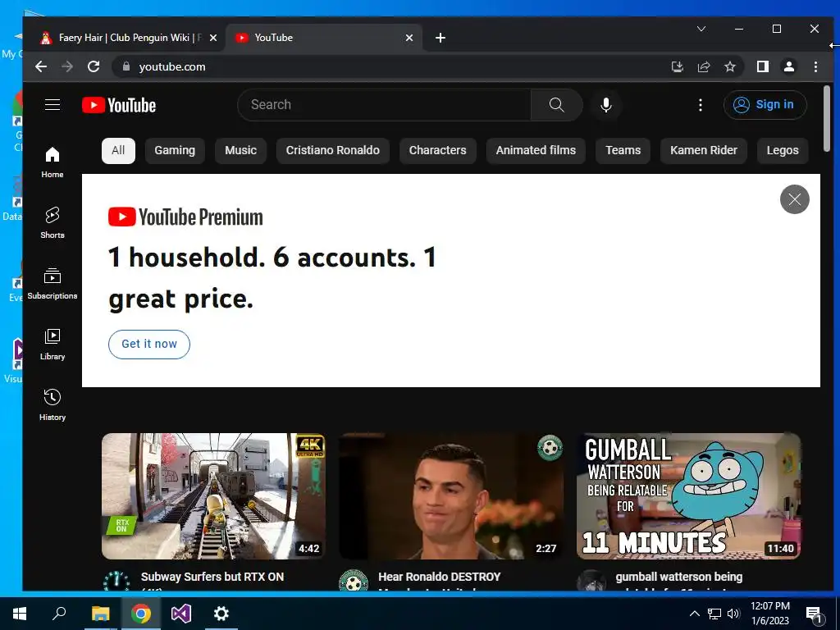Bookmark this page with star icon
This screenshot has width=840, height=630.
729,66
